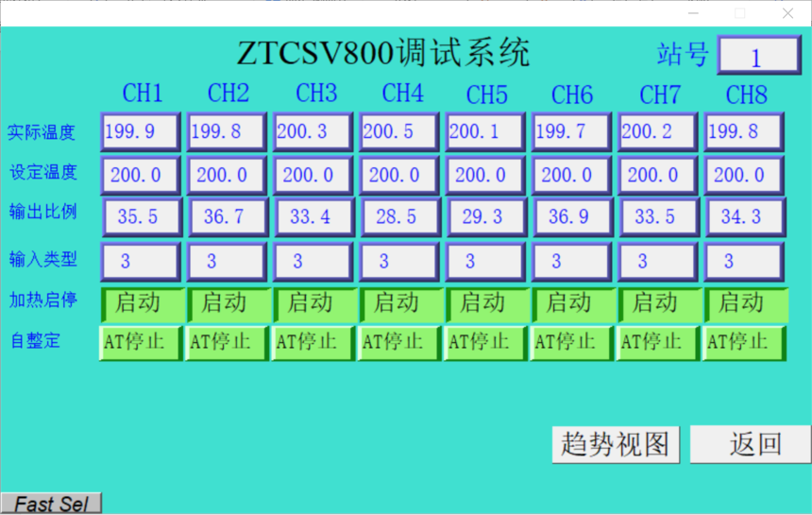Select CH3 set temperature 200.0 field
The height and width of the screenshot is (515, 812).
pyautogui.click(x=313, y=175)
